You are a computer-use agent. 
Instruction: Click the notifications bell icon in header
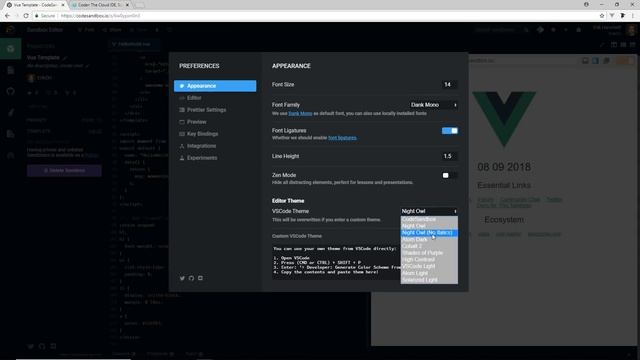click(x=578, y=30)
